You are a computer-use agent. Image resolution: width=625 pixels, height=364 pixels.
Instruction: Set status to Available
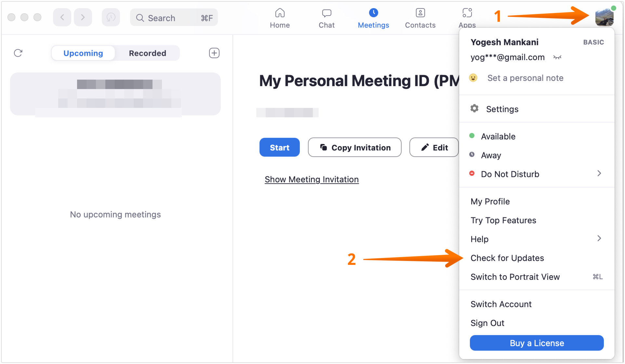point(498,136)
